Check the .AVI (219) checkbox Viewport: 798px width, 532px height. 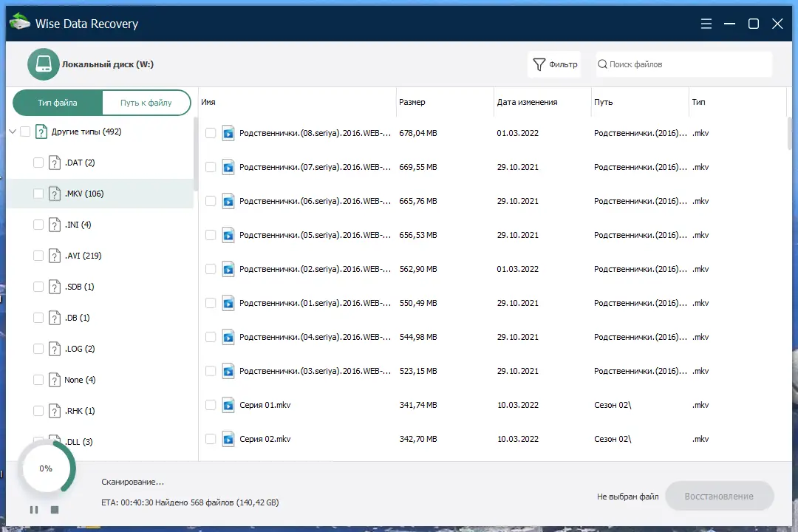(38, 256)
